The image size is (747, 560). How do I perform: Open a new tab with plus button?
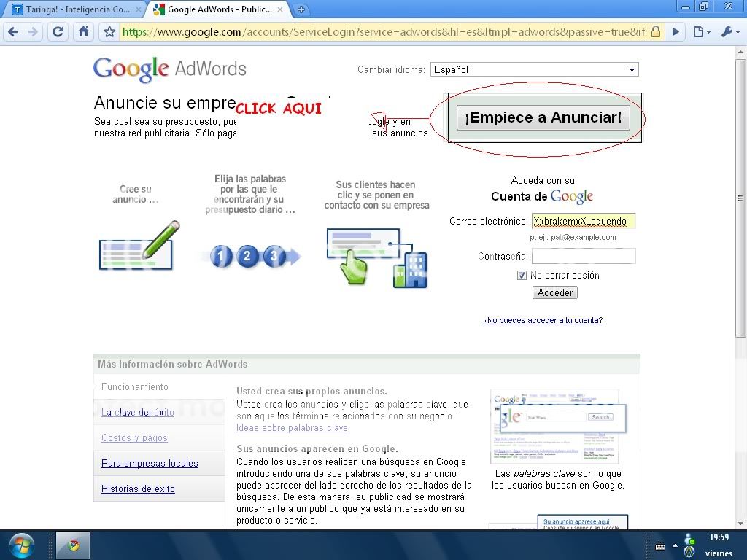[301, 9]
